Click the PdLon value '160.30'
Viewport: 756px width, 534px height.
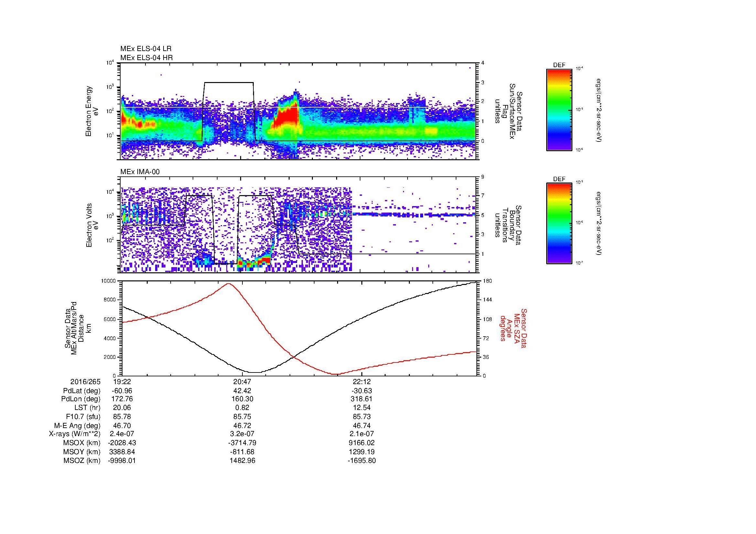(x=243, y=399)
